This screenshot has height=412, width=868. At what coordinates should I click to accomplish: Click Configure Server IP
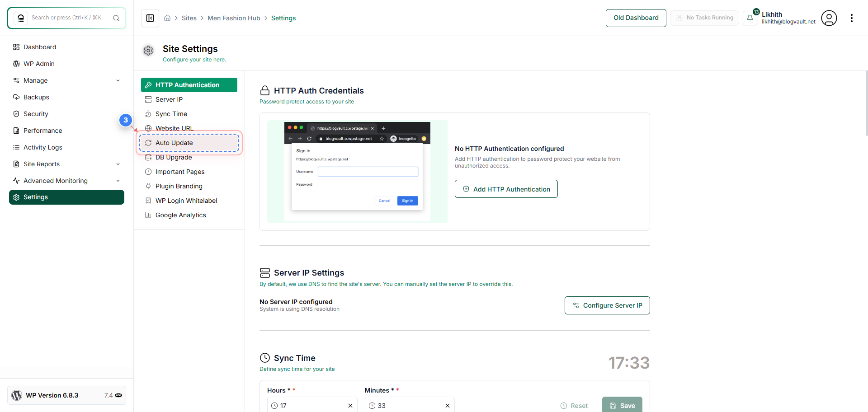[x=607, y=305]
